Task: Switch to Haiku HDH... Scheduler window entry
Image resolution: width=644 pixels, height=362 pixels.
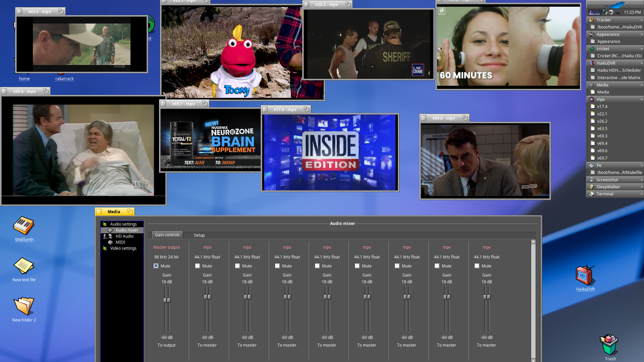Action: (x=615, y=70)
